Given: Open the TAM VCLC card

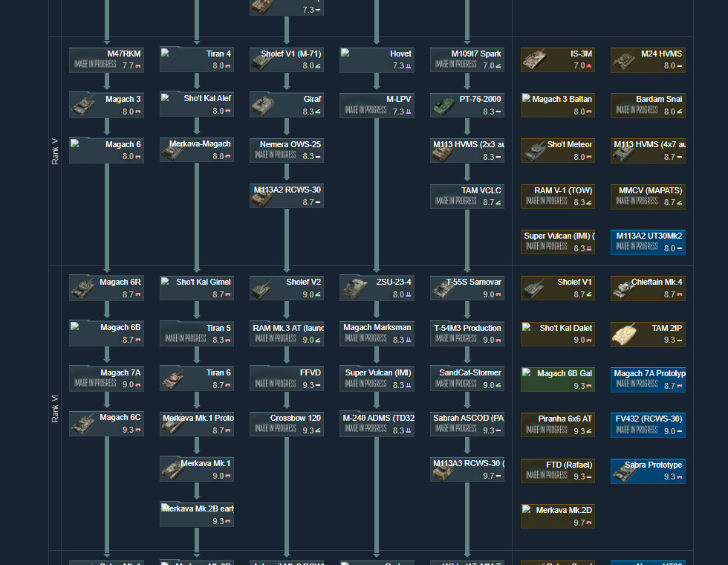Looking at the screenshot, I should [x=467, y=196].
